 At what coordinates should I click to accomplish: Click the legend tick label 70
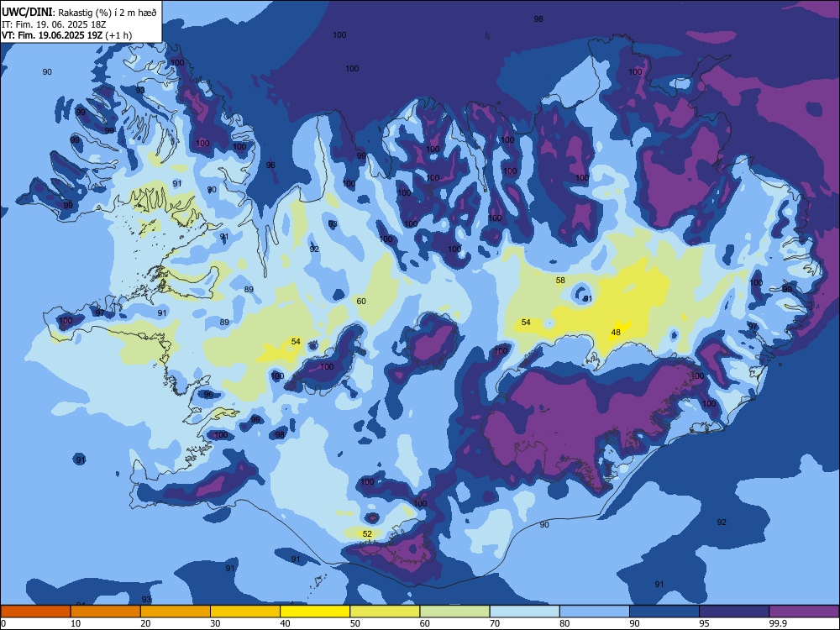tap(495, 623)
